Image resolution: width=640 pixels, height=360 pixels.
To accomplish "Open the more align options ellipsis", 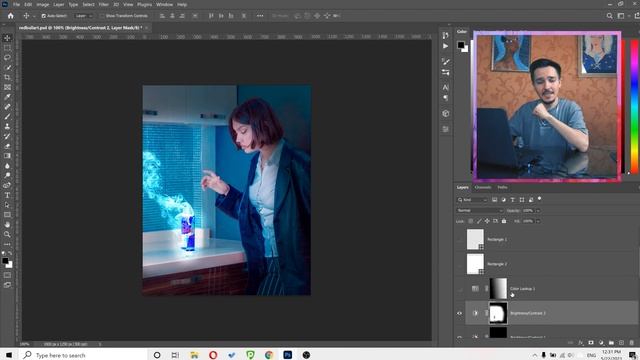I will (260, 16).
